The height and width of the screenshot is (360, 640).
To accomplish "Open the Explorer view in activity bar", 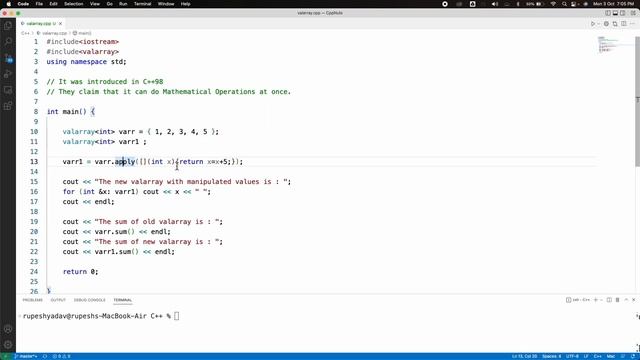I will [8, 25].
